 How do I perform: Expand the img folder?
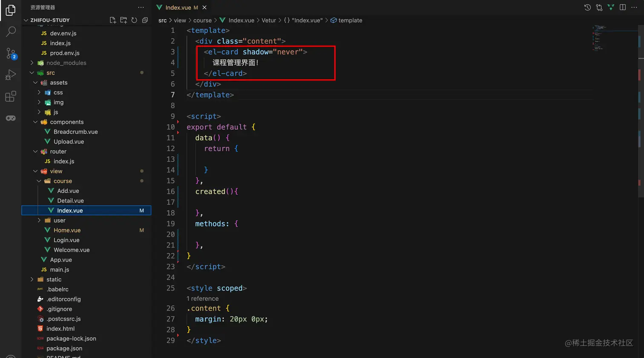(x=39, y=102)
